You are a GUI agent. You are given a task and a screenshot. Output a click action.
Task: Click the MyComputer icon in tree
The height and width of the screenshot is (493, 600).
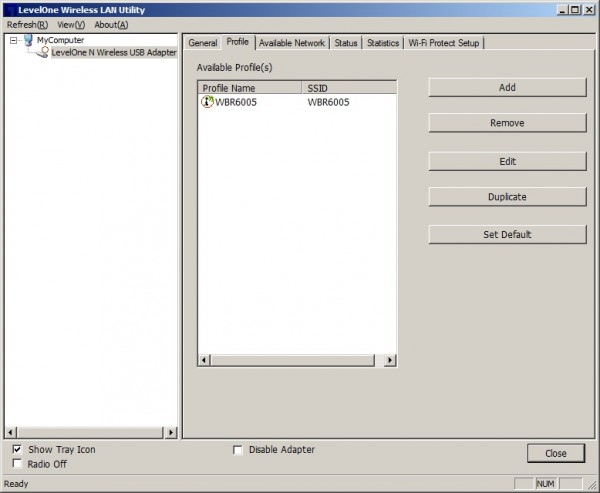[x=28, y=40]
